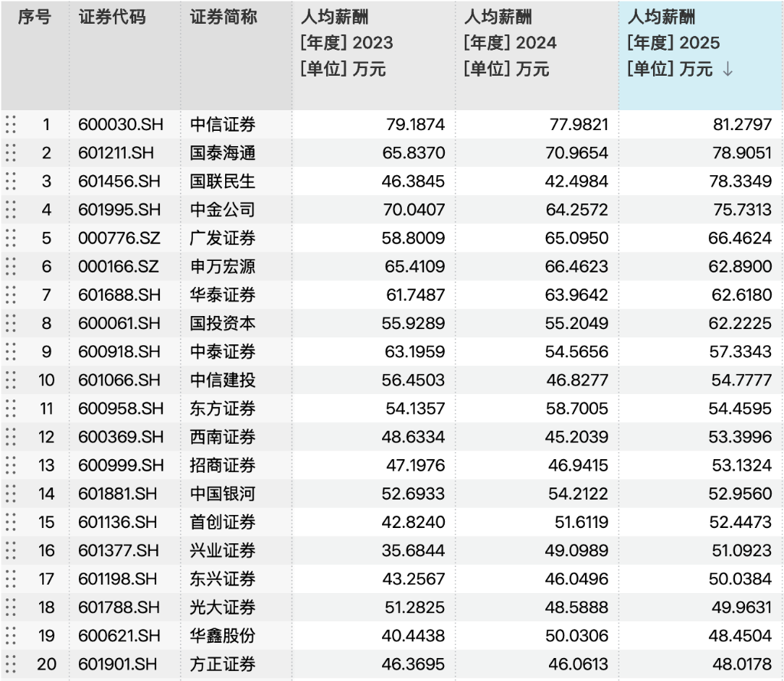The height and width of the screenshot is (681, 784).
Task: Click the name 东方证券
Action: (x=223, y=409)
